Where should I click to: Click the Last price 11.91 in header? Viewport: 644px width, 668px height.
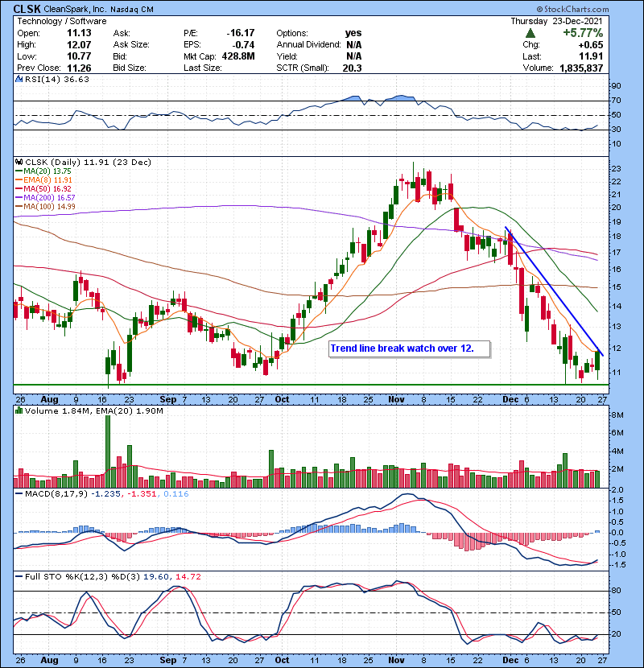[591, 56]
